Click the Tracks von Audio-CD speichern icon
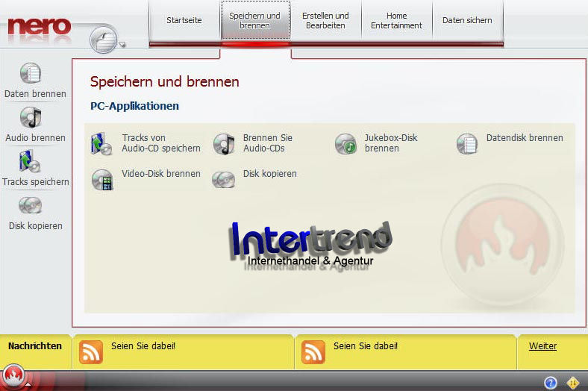Image resolution: width=588 pixels, height=391 pixels. coord(101,143)
